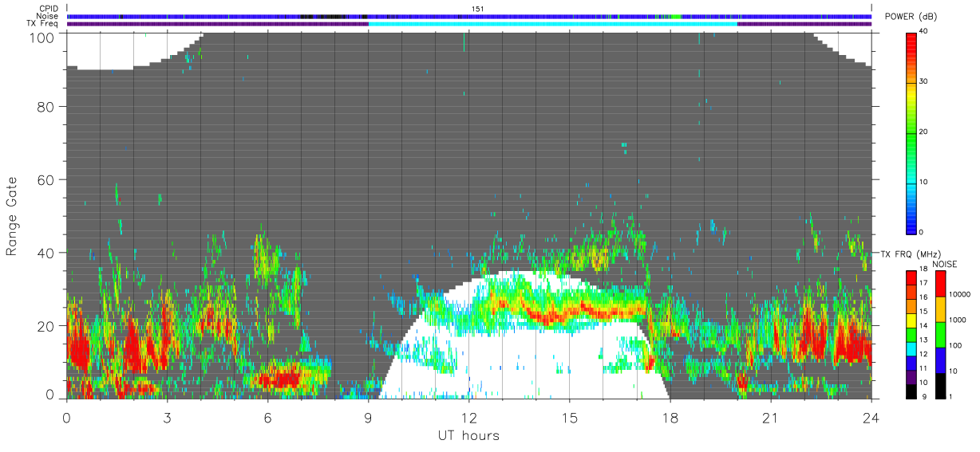Select the NOISE legend title
980x452 pixels.
click(x=945, y=264)
